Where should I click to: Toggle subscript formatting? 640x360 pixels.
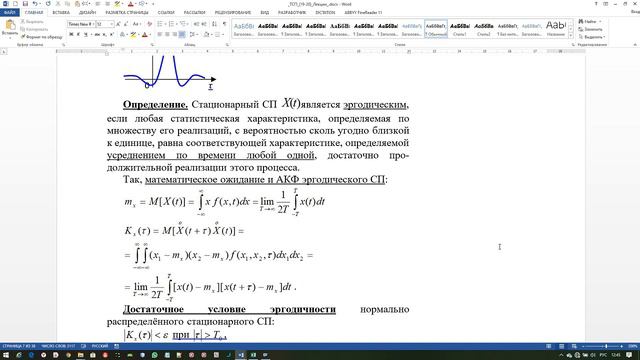[x=104, y=35]
